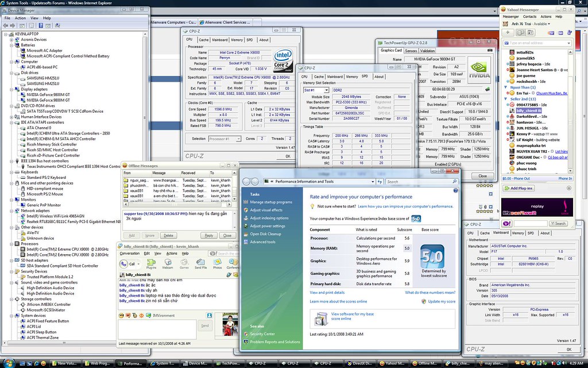Send a Buzz with the orange burst icon

[x=141, y=316]
